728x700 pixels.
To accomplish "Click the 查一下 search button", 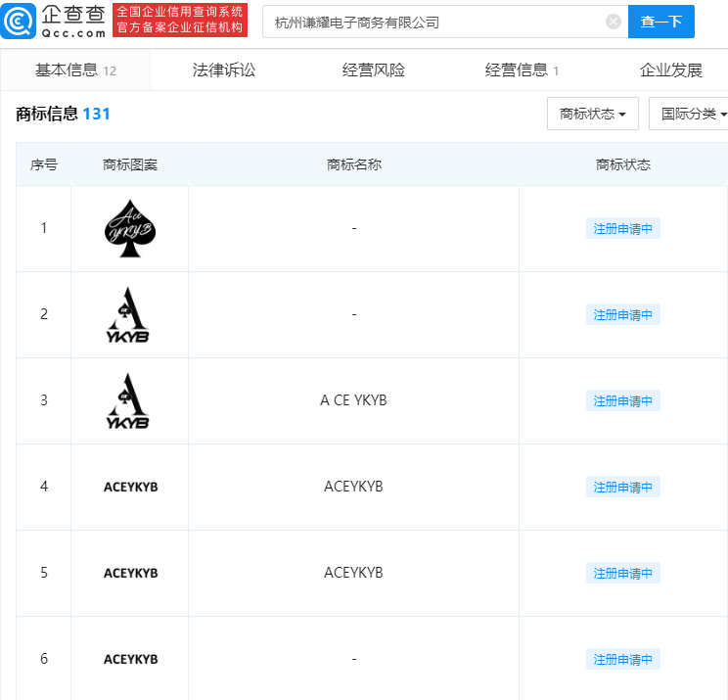I will (661, 22).
